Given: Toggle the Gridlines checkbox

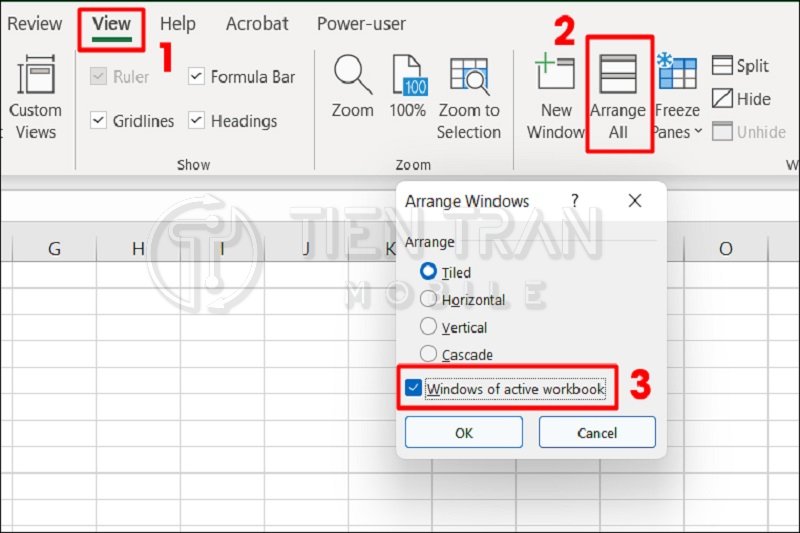Looking at the screenshot, I should tap(98, 121).
